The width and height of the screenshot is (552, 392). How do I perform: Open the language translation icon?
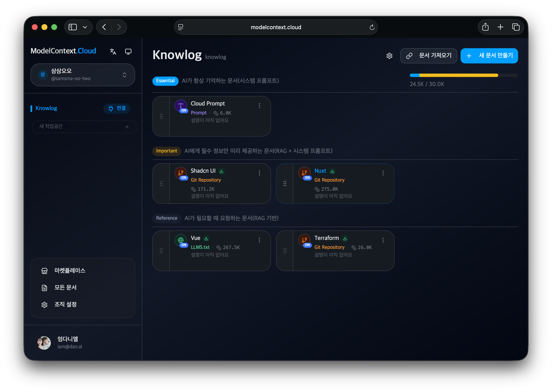click(x=113, y=51)
